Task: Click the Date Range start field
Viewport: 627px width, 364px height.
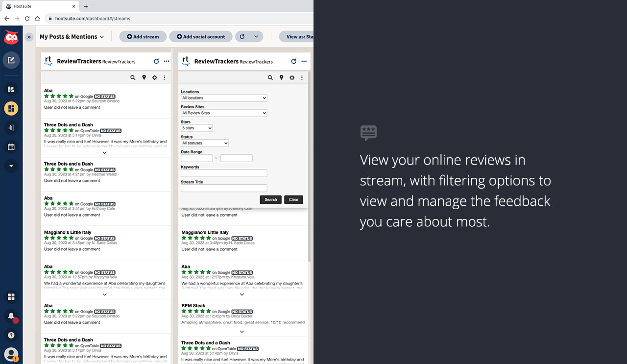Action: coord(196,158)
